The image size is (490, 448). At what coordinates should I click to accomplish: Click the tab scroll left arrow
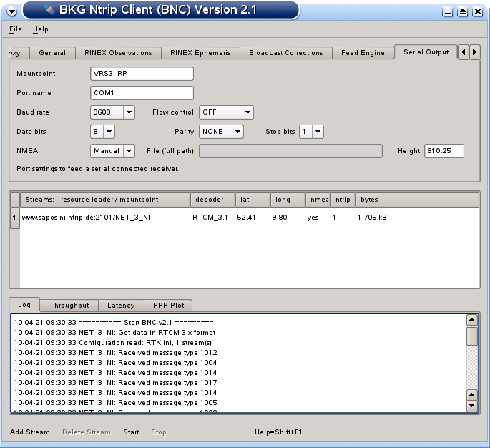(x=464, y=52)
